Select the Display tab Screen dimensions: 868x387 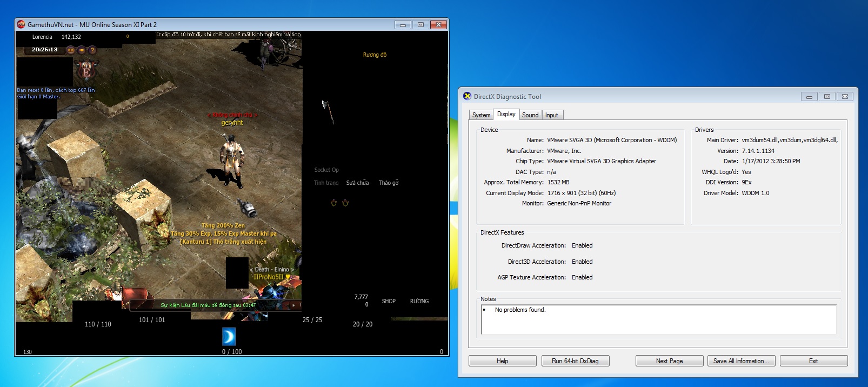pos(506,114)
